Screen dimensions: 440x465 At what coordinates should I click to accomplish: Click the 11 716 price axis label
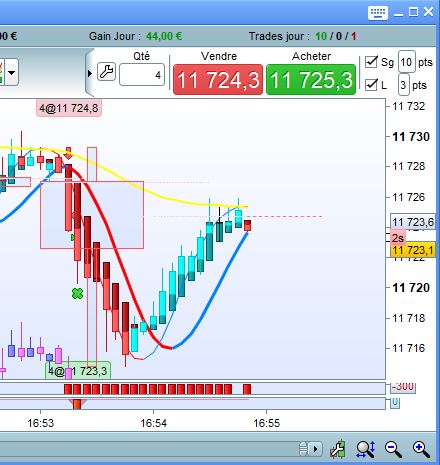pyautogui.click(x=409, y=348)
